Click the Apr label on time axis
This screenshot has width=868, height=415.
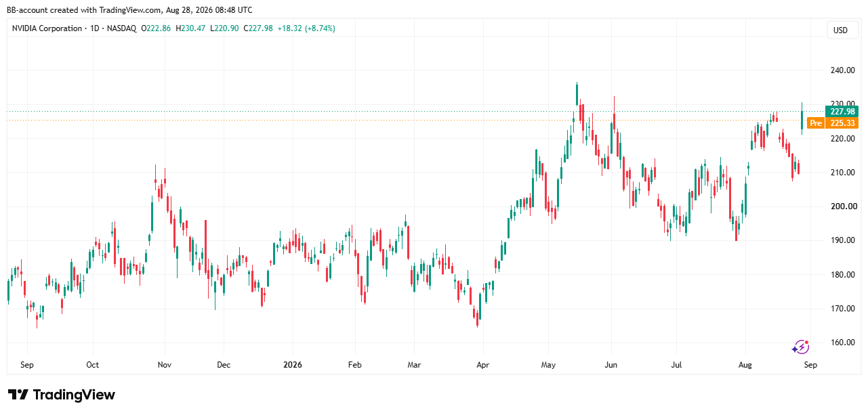(x=482, y=365)
